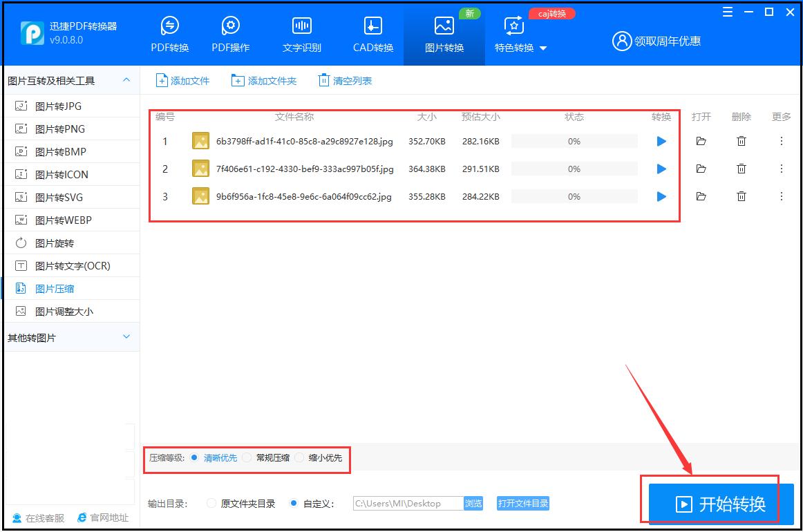The height and width of the screenshot is (532, 803).
Task: Select 清晰优先 compression level
Action: tap(217, 457)
